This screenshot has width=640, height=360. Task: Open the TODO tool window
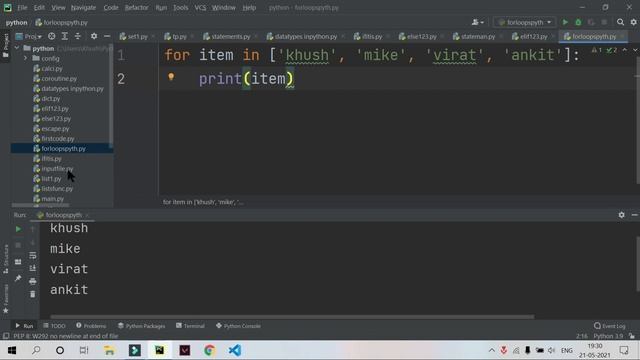(x=54, y=326)
